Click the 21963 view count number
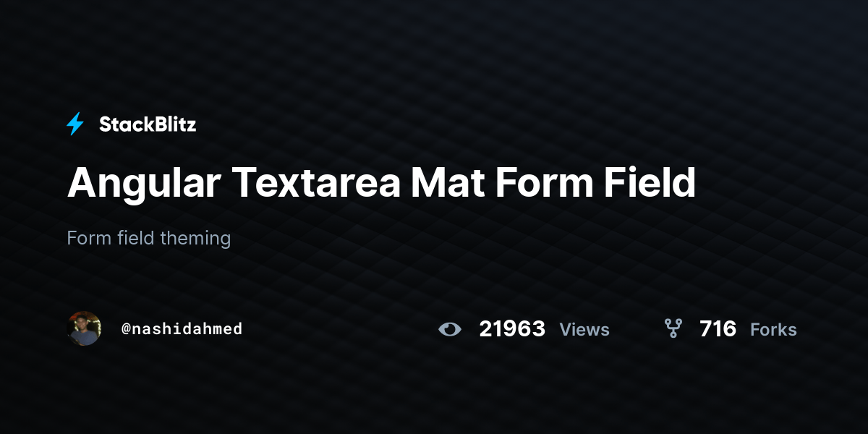Image resolution: width=868 pixels, height=434 pixels. pyautogui.click(x=512, y=329)
